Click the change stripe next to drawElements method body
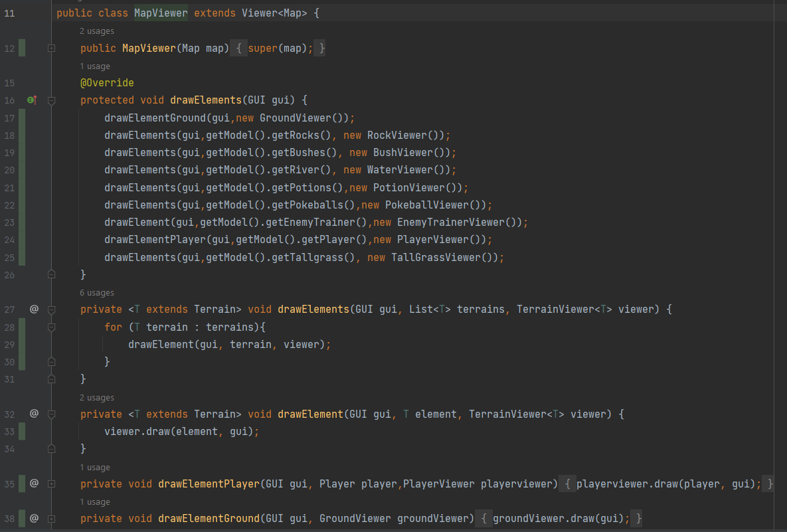 click(x=23, y=186)
